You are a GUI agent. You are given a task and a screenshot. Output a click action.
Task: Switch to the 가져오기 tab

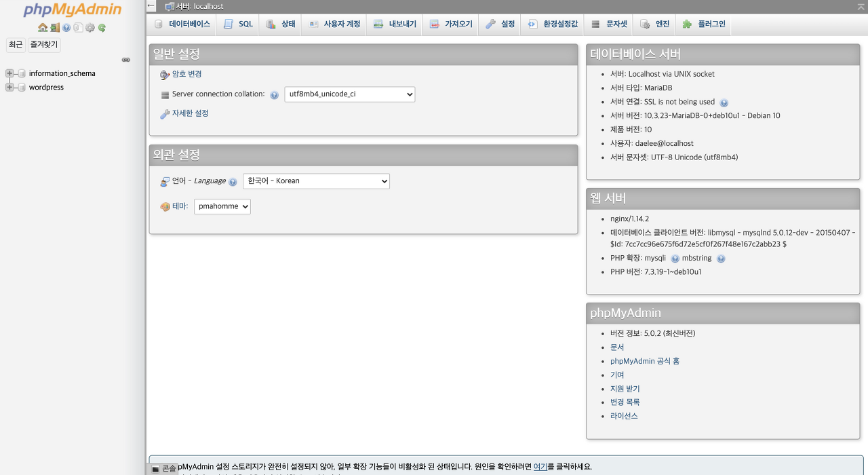point(451,24)
